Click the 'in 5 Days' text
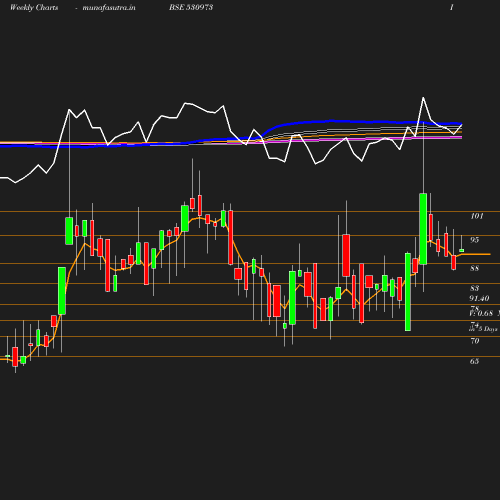Image resolution: width=500 pixels, height=500 pixels. [483, 329]
